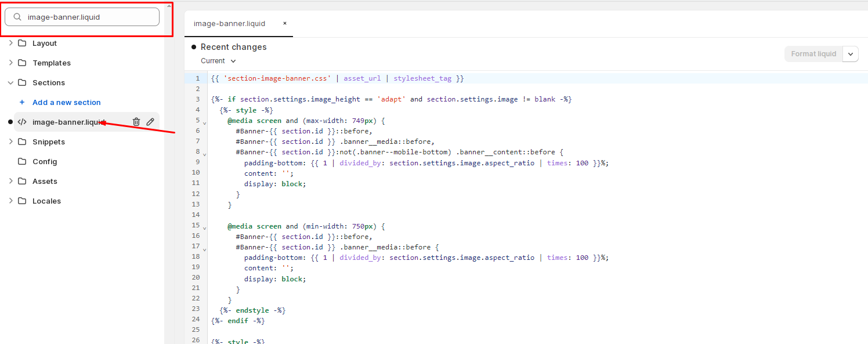Click the Layout folder icon

(x=22, y=43)
